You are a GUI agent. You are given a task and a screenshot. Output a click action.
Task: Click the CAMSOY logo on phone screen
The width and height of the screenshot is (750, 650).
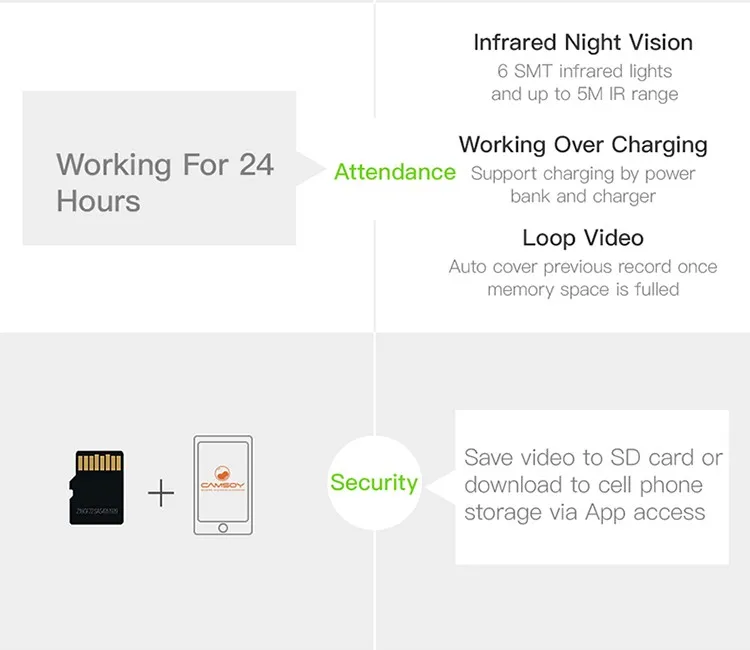[x=222, y=478]
